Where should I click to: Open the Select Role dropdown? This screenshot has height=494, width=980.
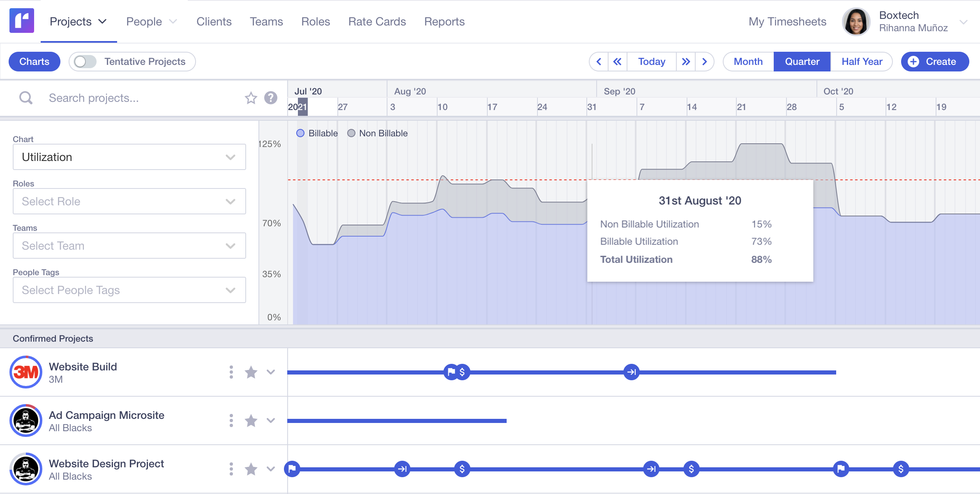coord(129,201)
